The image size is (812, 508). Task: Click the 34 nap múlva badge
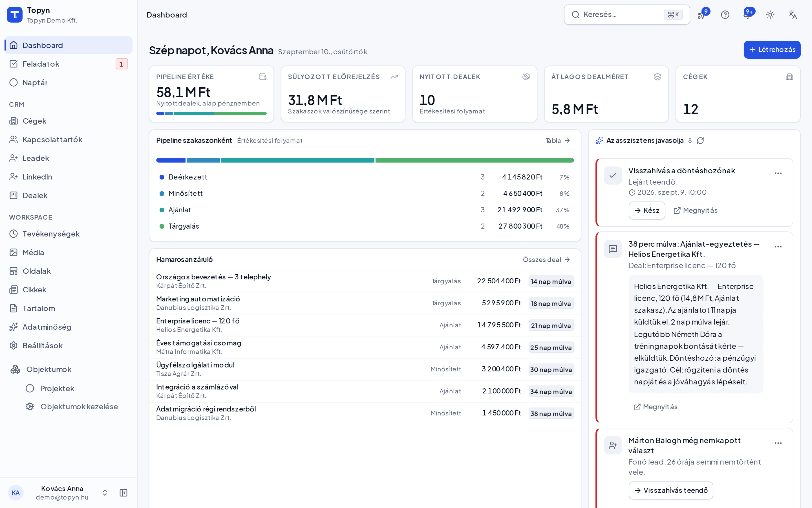[551, 391]
